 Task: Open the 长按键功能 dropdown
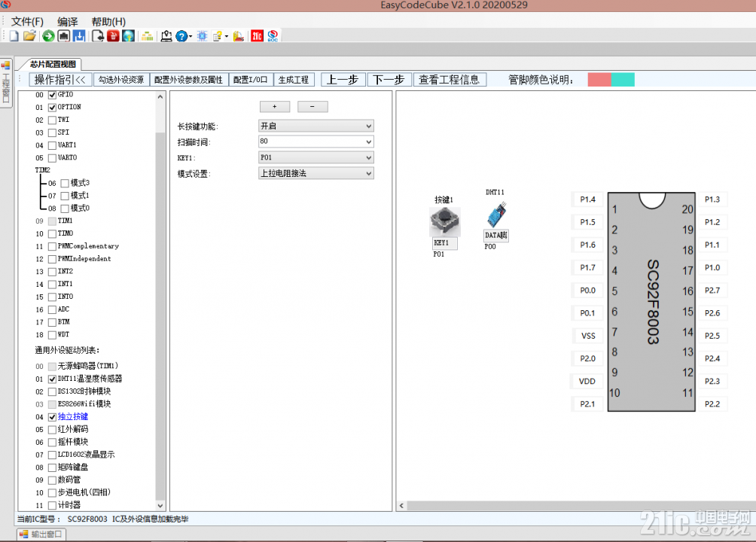[316, 126]
